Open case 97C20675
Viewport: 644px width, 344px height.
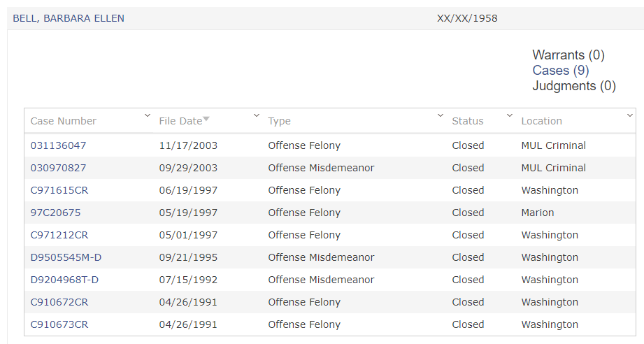[55, 213]
